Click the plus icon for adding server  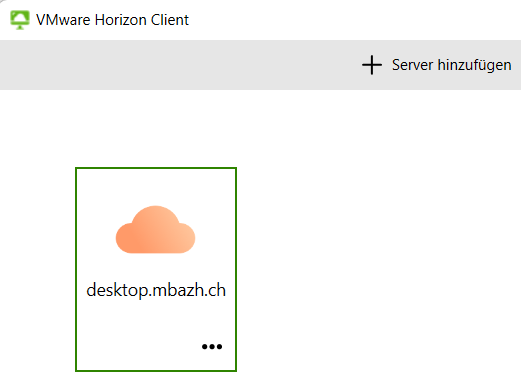(x=372, y=65)
